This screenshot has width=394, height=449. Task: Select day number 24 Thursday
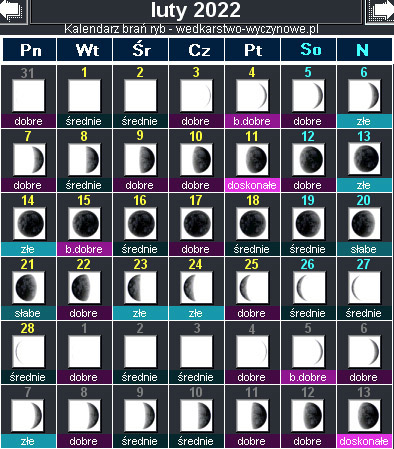[x=196, y=264]
